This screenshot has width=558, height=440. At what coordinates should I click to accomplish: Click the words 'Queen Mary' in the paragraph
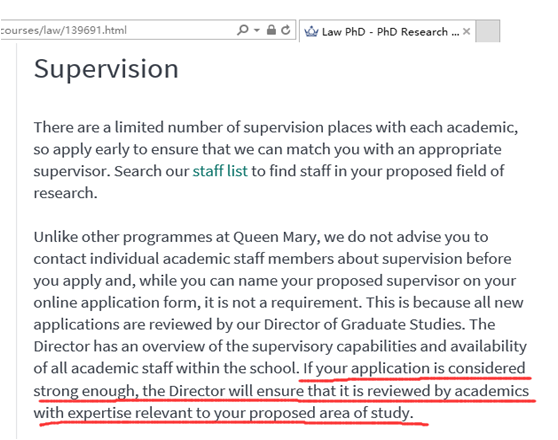[x=274, y=237]
